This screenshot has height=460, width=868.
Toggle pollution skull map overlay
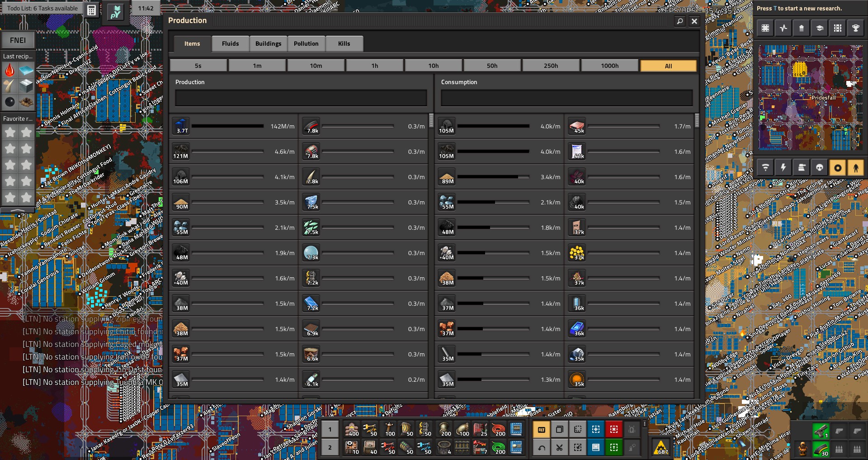coord(820,168)
